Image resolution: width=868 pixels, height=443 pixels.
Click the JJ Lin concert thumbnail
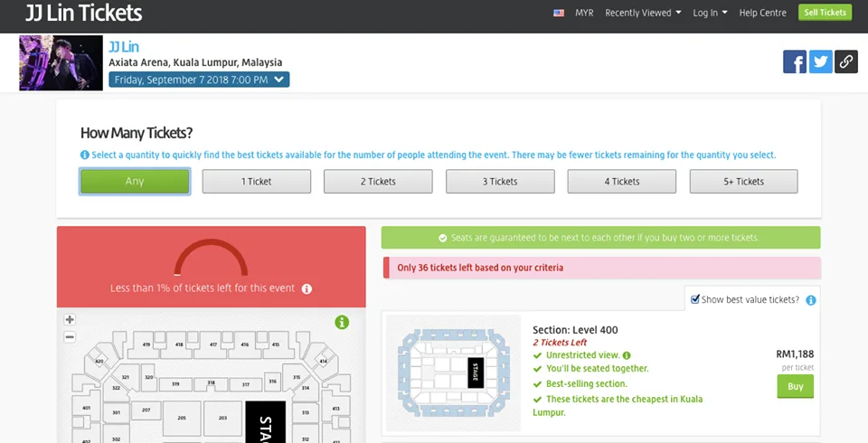(61, 63)
